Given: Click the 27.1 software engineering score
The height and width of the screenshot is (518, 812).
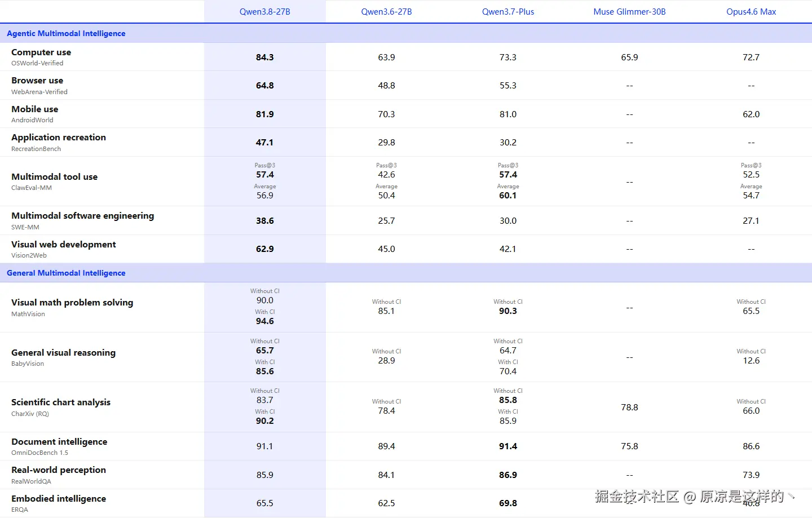Looking at the screenshot, I should click(x=751, y=221).
